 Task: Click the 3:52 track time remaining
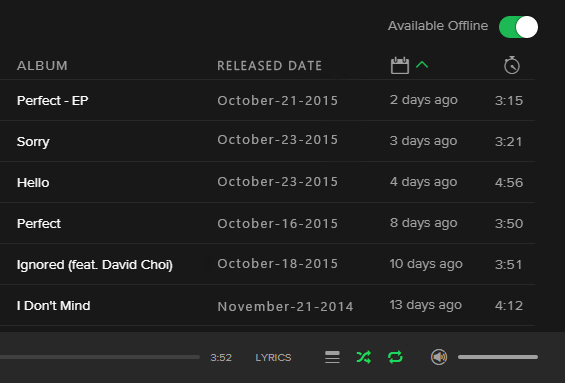click(221, 357)
